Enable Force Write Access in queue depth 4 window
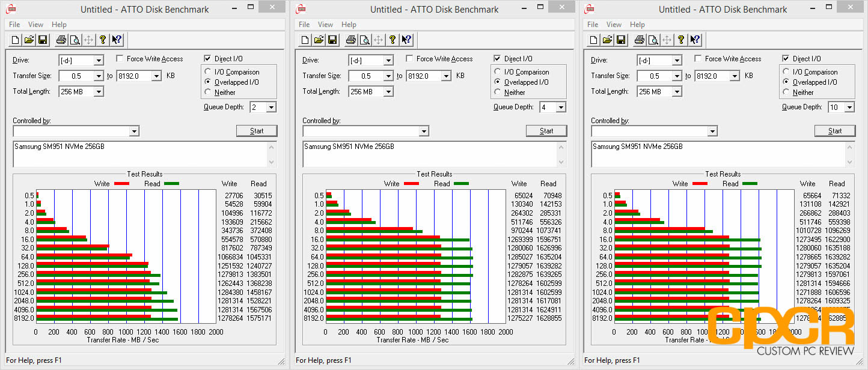 tap(409, 59)
